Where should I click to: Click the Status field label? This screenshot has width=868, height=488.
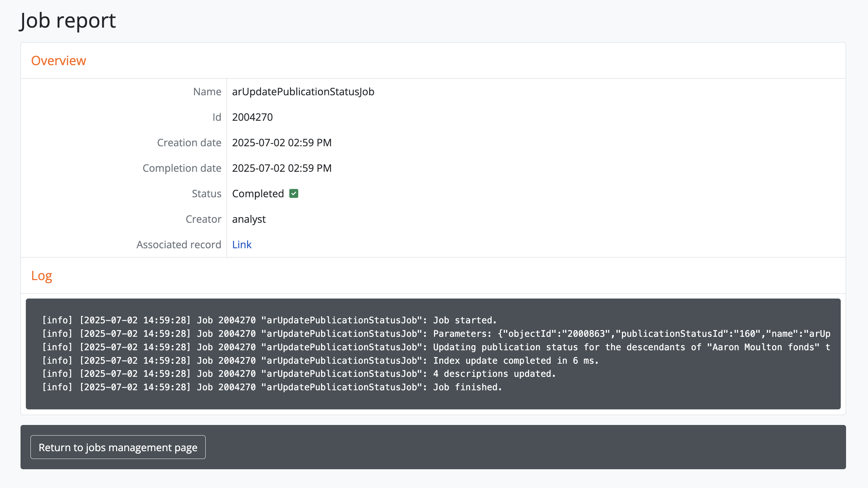coord(206,193)
